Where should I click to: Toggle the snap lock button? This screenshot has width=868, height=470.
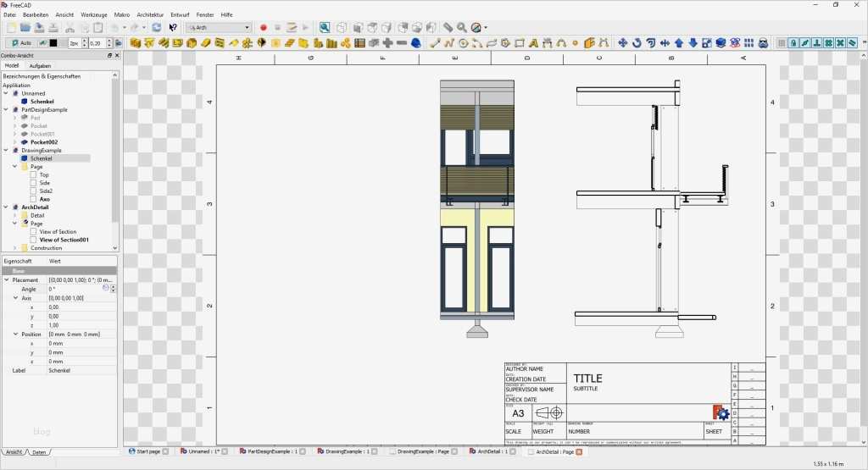click(793, 43)
